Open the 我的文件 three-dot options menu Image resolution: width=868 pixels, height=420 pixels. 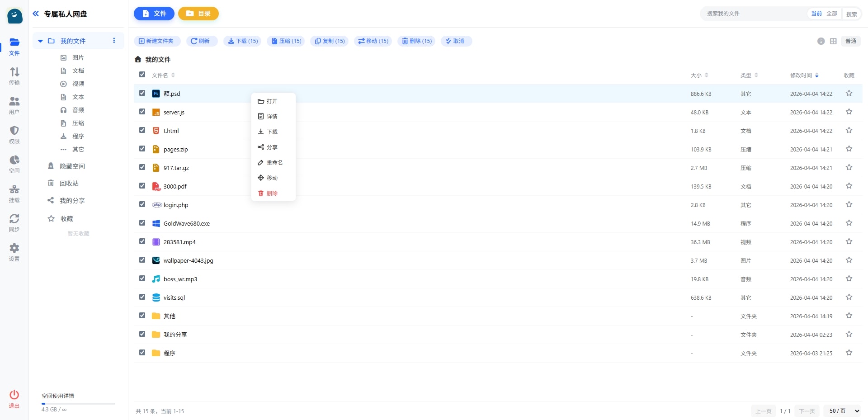[x=114, y=41]
